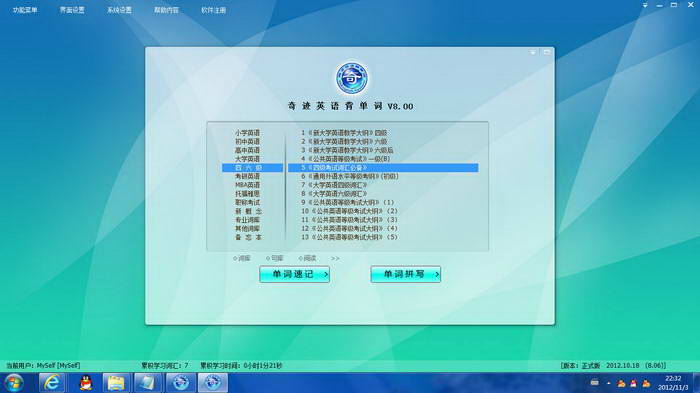The width and height of the screenshot is (700, 393).
Task: Select the MBA英语 category
Action: click(x=247, y=185)
